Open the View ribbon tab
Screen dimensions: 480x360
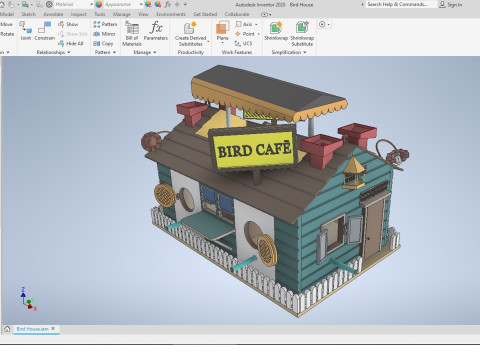click(x=143, y=14)
